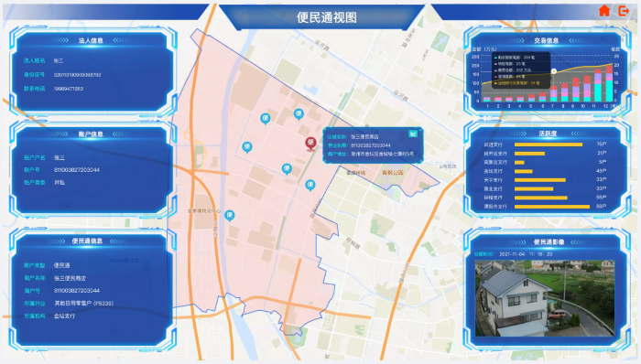Select the southernmost teal 便 map marker
The image size is (641, 364).
[x=230, y=215]
